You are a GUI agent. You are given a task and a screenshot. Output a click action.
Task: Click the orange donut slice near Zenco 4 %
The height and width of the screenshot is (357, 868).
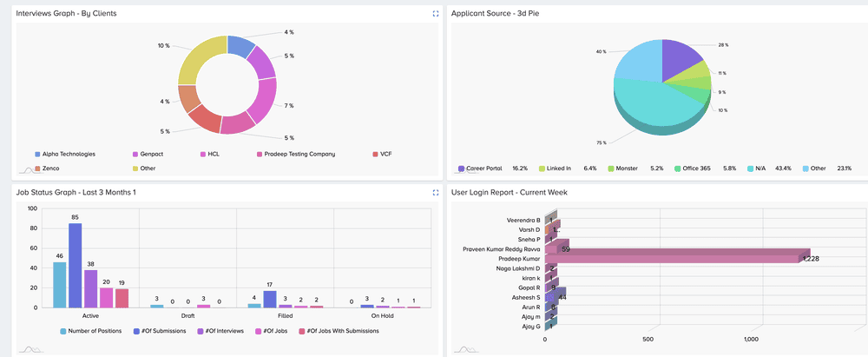click(x=189, y=98)
